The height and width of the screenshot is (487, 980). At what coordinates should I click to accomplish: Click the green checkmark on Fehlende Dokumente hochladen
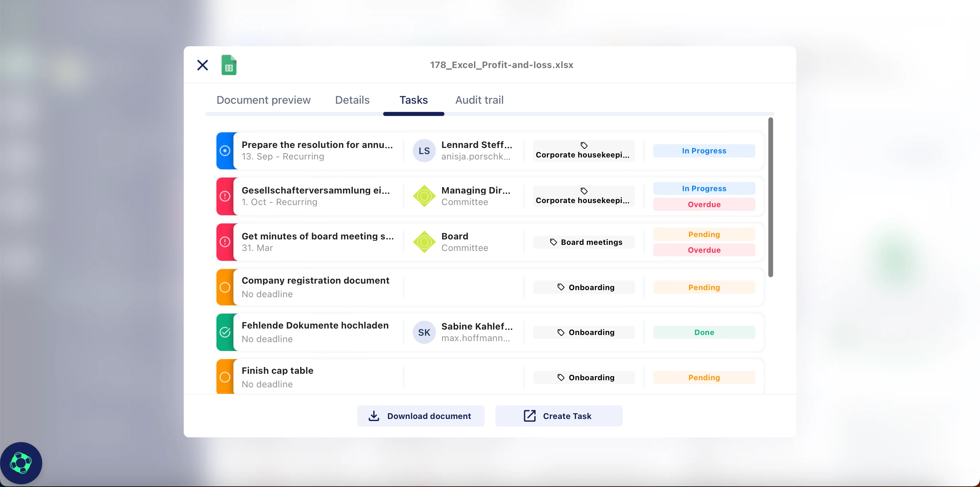tap(225, 332)
